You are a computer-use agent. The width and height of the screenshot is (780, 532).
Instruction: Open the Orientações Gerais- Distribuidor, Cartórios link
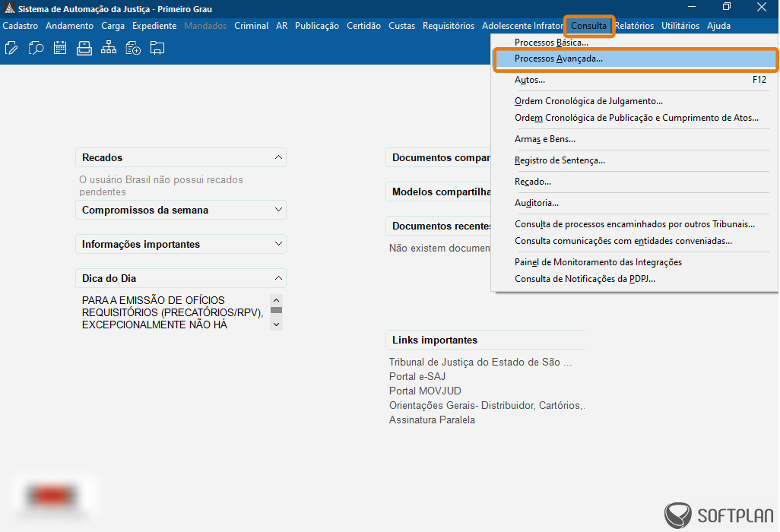pos(487,405)
